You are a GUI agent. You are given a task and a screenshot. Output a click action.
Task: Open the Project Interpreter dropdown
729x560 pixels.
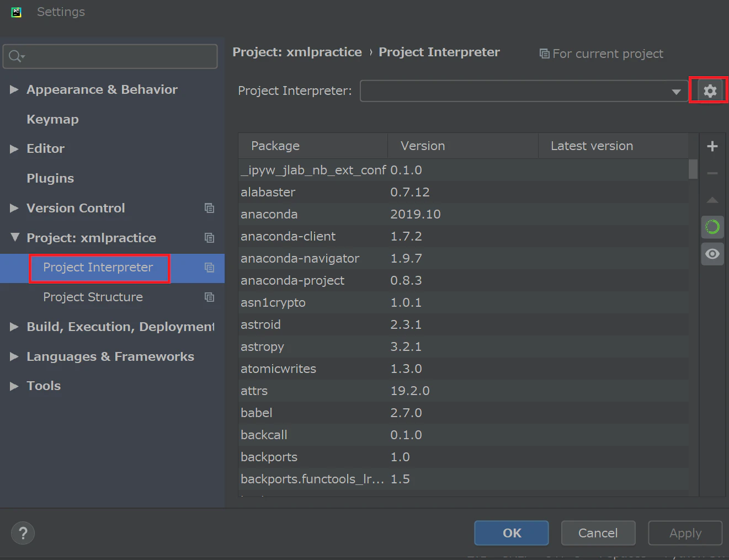[524, 91]
